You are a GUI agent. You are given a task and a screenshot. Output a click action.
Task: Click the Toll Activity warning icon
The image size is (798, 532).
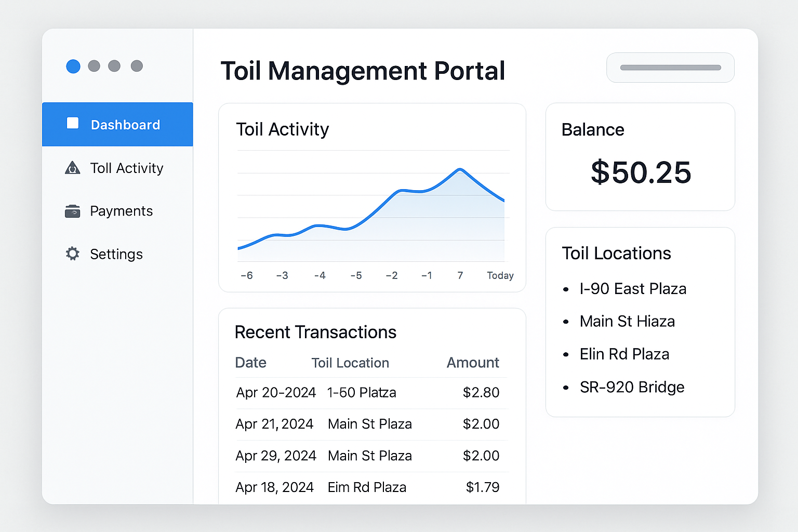point(72,168)
